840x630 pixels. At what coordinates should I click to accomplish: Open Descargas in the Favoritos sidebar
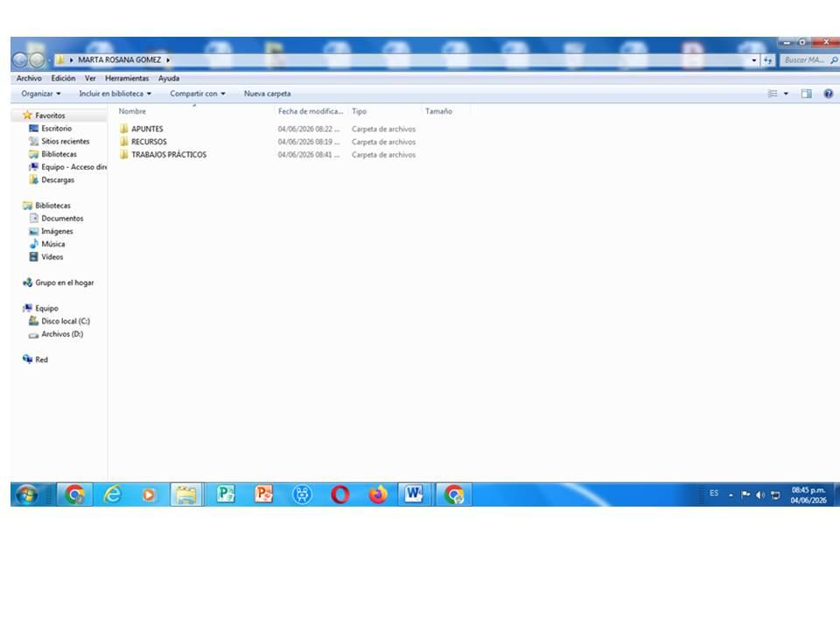coord(58,180)
